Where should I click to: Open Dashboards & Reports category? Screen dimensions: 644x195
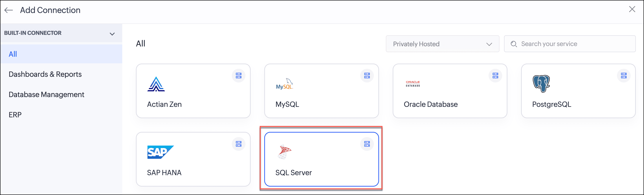point(45,74)
